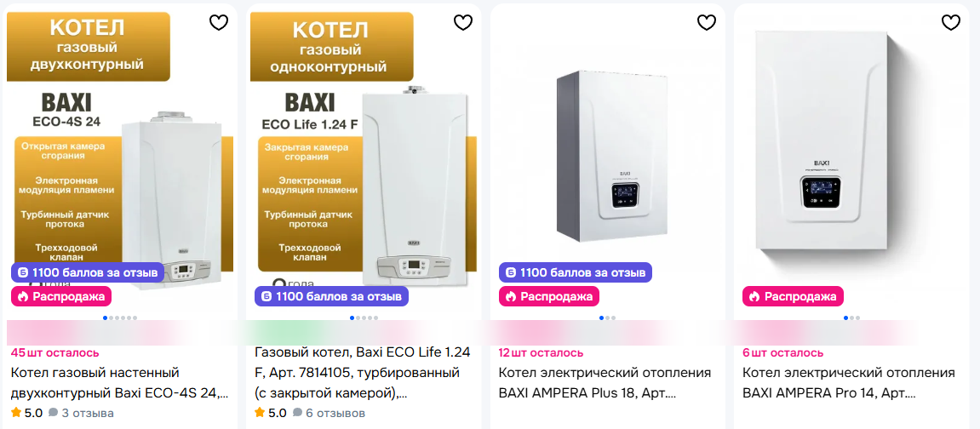Favorite the Baxi ECO Life 1.24 F boiler
The height and width of the screenshot is (429, 980).
462,22
